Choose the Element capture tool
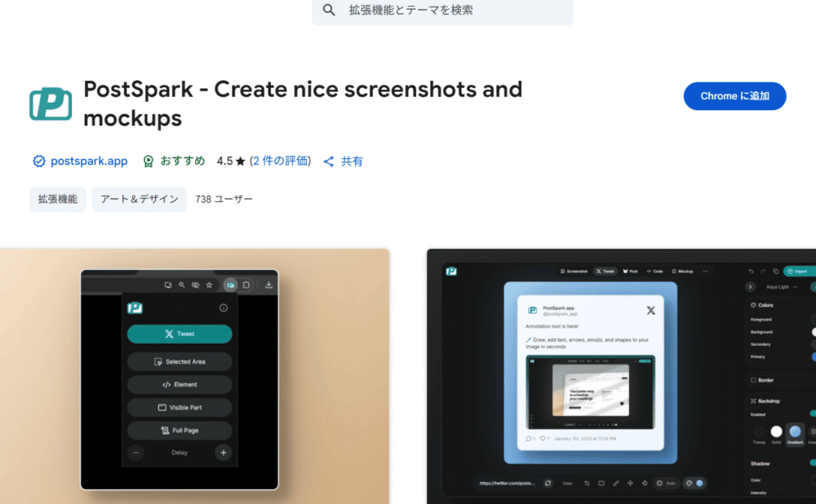This screenshot has width=816, height=504. point(180,384)
